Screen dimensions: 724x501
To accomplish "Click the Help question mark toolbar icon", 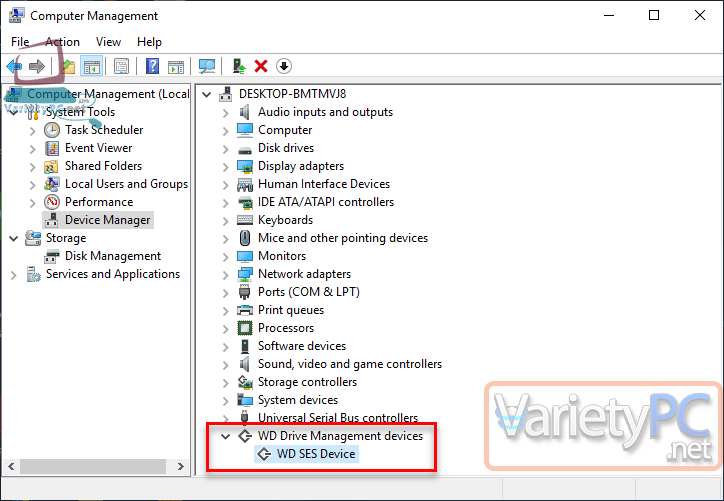I will [152, 66].
